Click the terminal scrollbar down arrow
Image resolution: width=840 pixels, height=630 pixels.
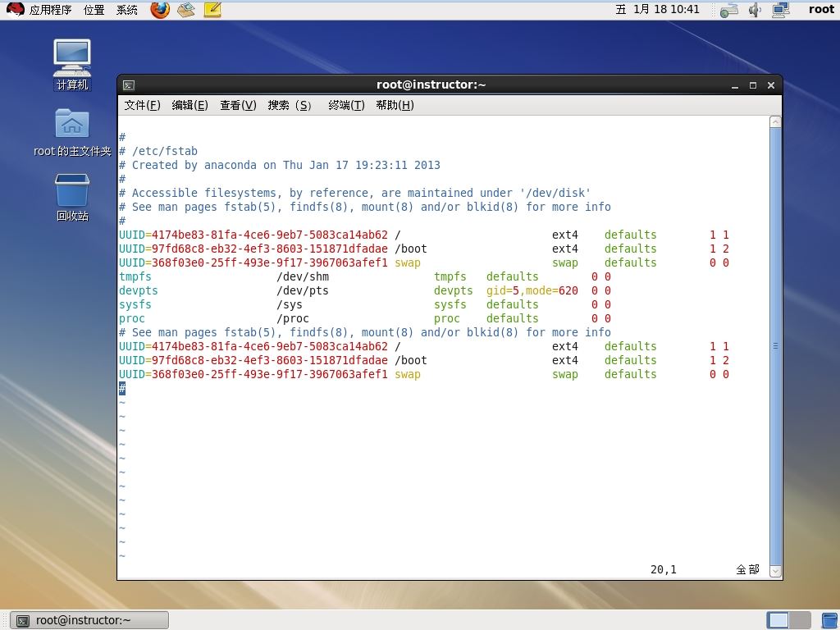coord(775,571)
